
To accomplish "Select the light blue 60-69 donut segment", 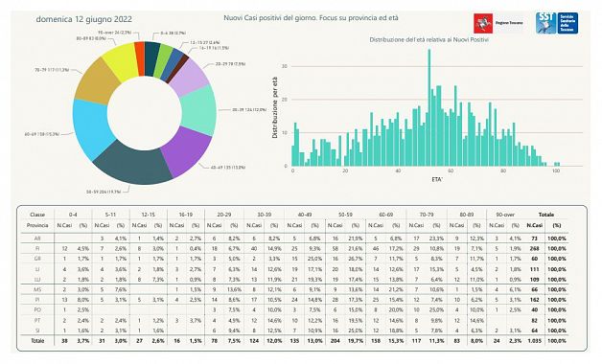I will 90,128.
